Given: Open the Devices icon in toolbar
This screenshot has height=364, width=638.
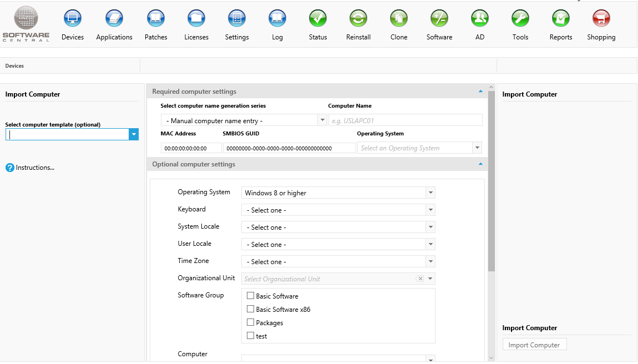Looking at the screenshot, I should 73,19.
